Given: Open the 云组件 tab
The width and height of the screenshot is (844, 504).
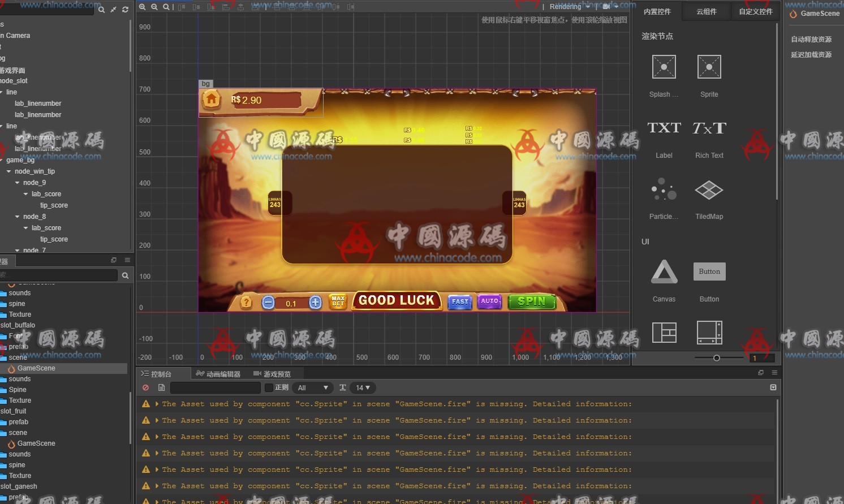Looking at the screenshot, I should coord(706,11).
